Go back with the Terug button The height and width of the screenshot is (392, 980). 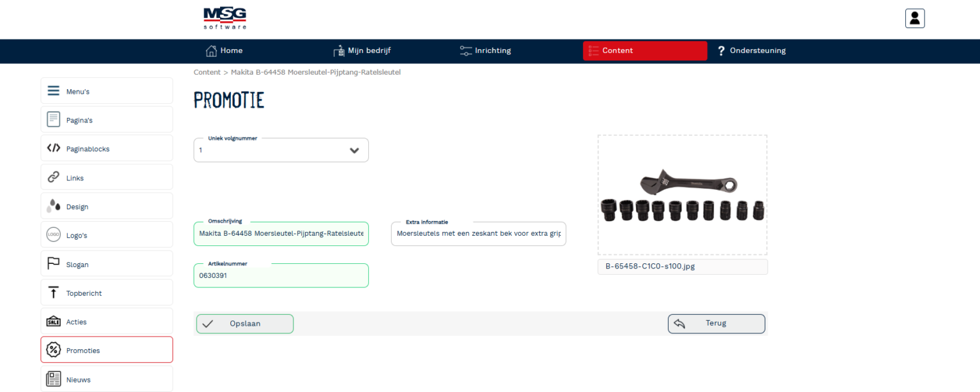pyautogui.click(x=716, y=324)
